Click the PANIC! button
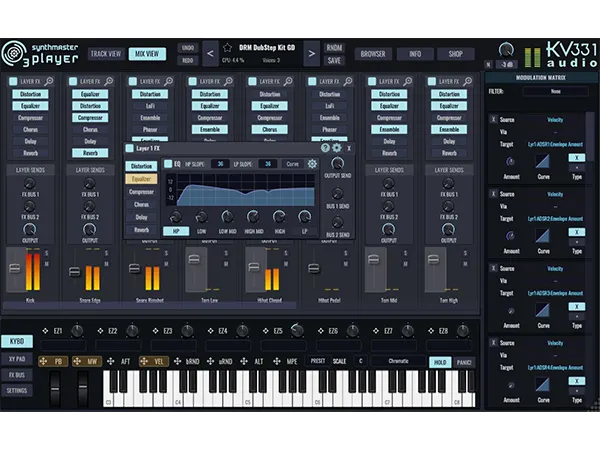Image resolution: width=600 pixels, height=450 pixels. tap(464, 362)
